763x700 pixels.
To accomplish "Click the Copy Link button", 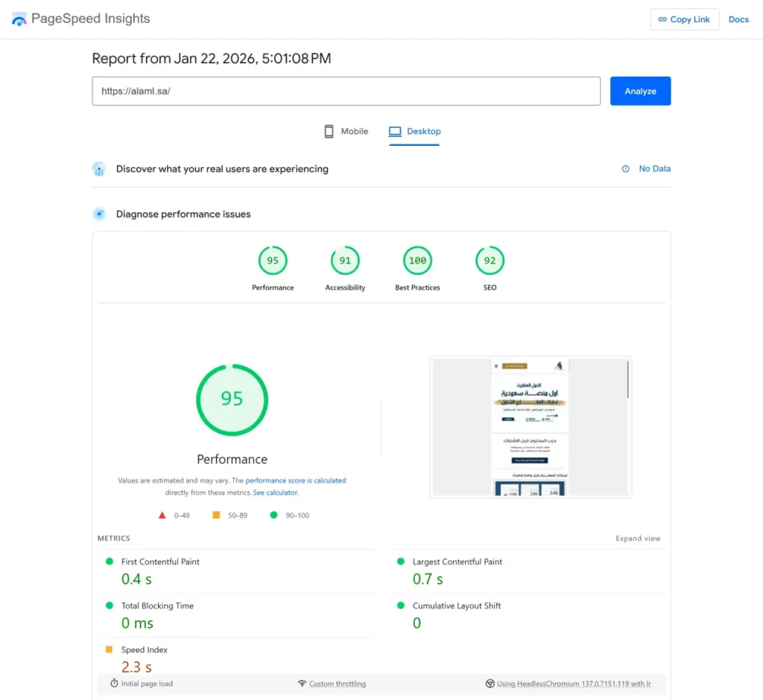I will (684, 19).
